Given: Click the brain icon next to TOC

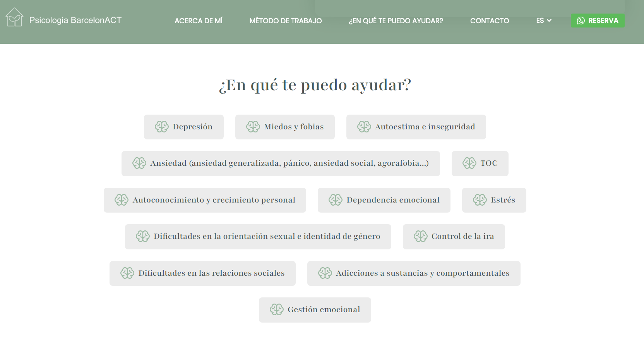Looking at the screenshot, I should [x=469, y=163].
